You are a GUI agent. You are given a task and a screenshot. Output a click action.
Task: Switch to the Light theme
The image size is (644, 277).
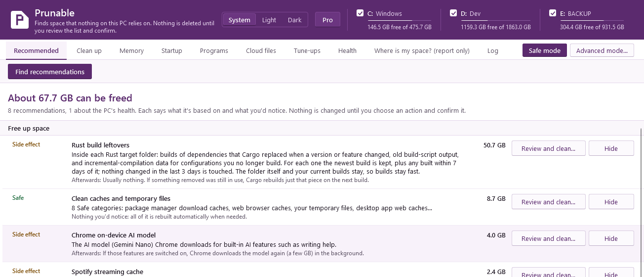click(269, 20)
